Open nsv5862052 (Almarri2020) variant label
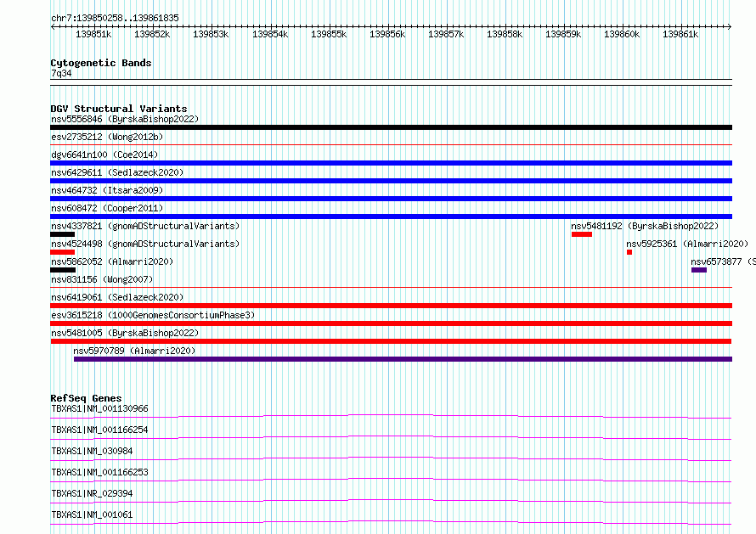756x534 pixels. [x=112, y=261]
